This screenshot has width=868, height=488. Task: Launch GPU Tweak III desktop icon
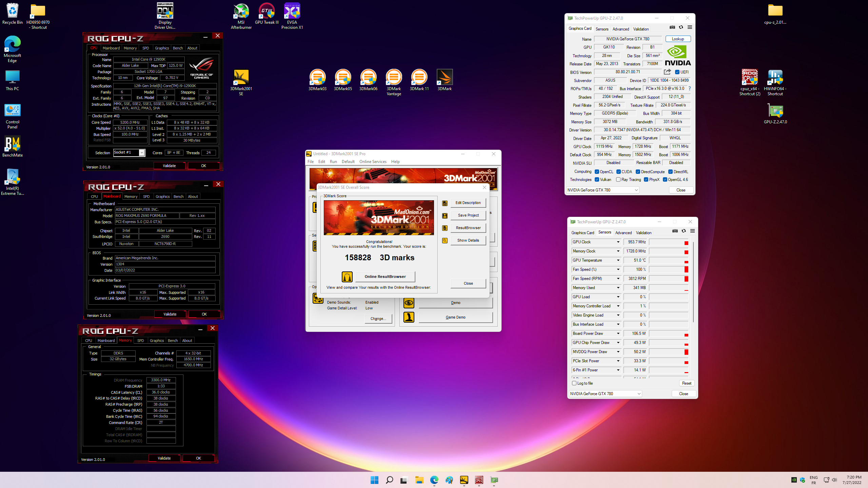[267, 14]
